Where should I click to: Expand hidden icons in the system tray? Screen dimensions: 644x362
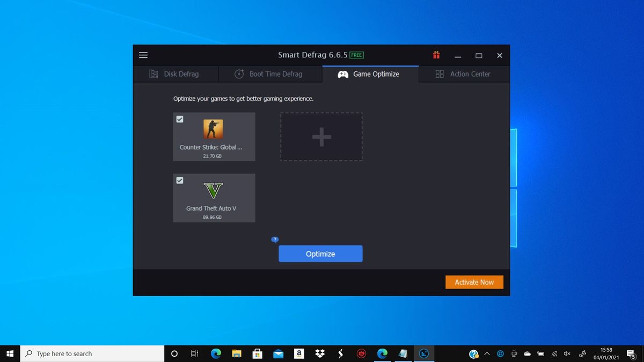[x=487, y=353]
